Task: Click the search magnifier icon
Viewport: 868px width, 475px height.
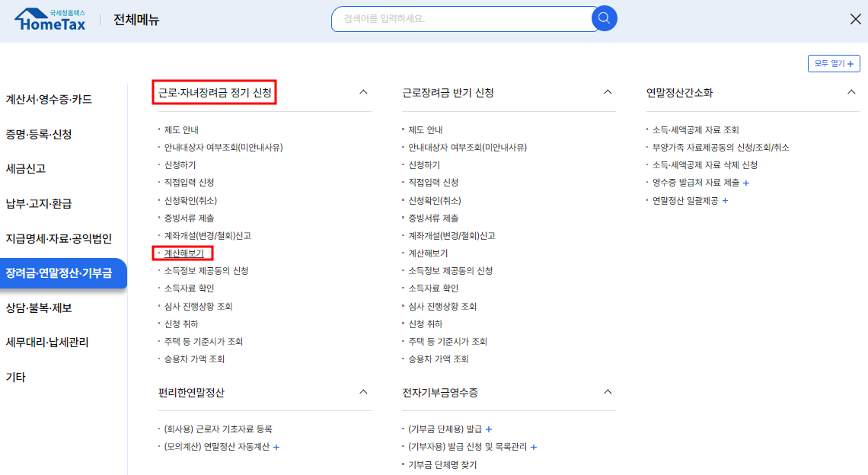Action: click(x=604, y=18)
